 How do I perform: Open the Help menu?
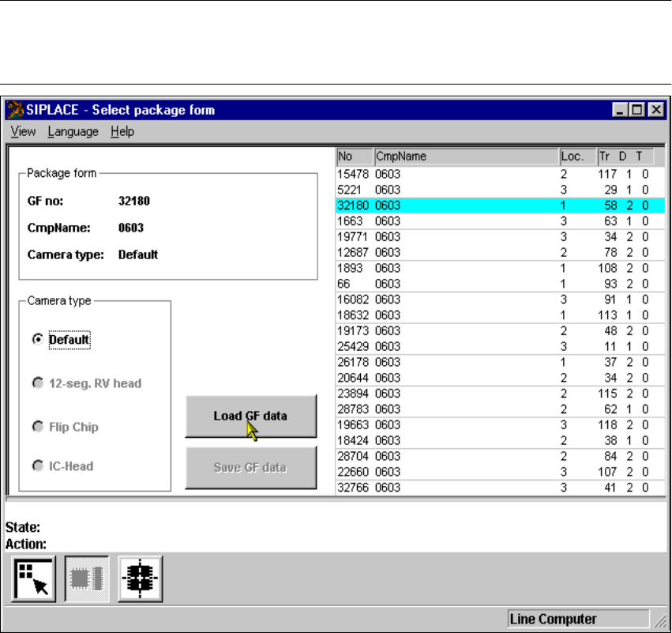[x=122, y=132]
